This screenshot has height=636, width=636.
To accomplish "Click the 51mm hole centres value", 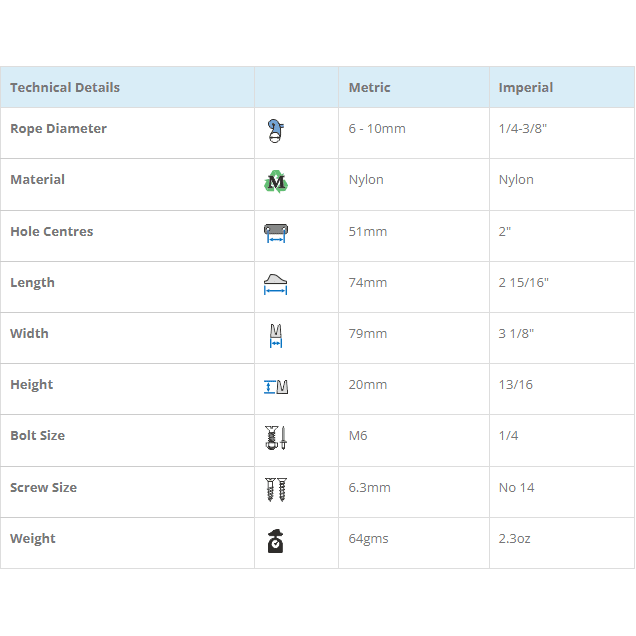I will tap(367, 232).
